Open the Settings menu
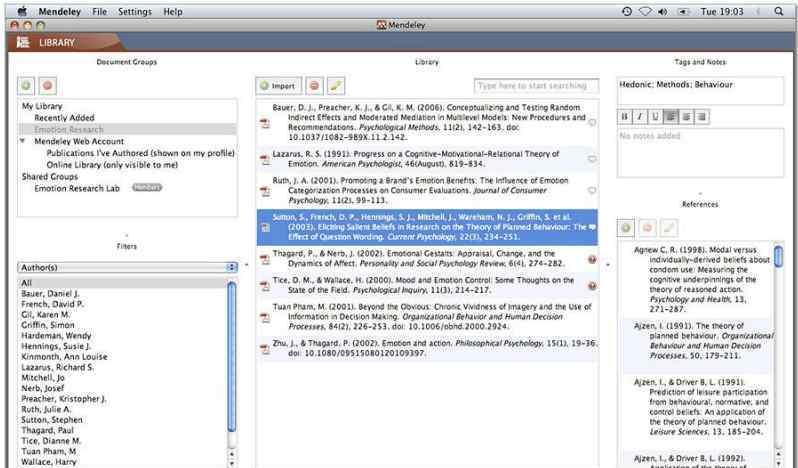 tap(135, 11)
